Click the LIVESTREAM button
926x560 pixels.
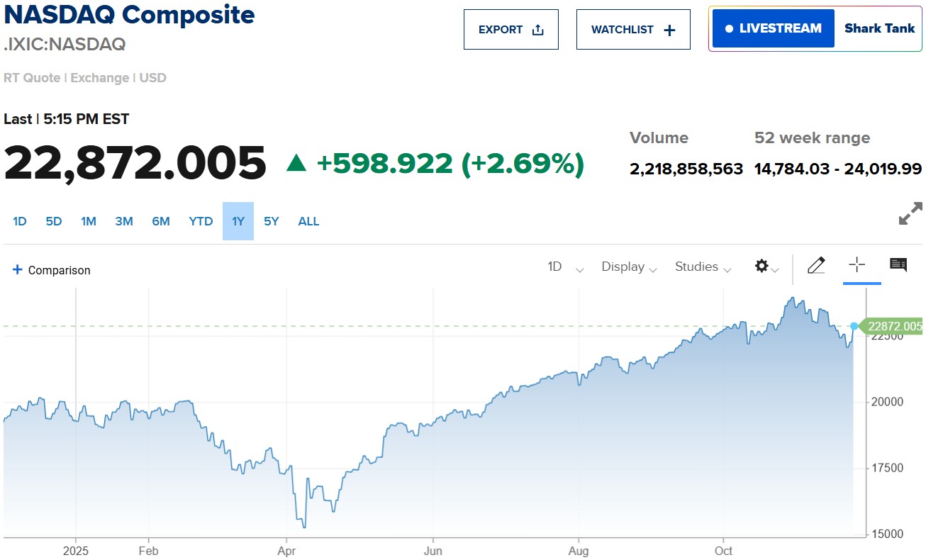pyautogui.click(x=772, y=28)
